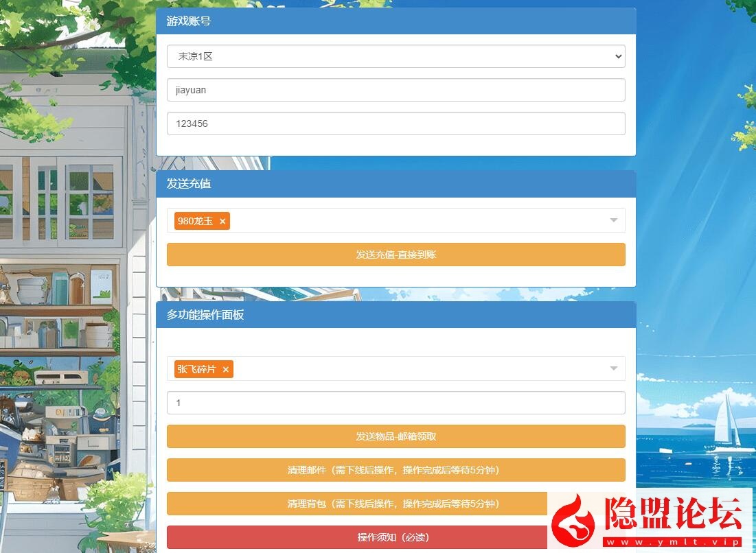Image resolution: width=756 pixels, height=553 pixels.
Task: Expand the item selection dropdown arrow
Action: (613, 368)
